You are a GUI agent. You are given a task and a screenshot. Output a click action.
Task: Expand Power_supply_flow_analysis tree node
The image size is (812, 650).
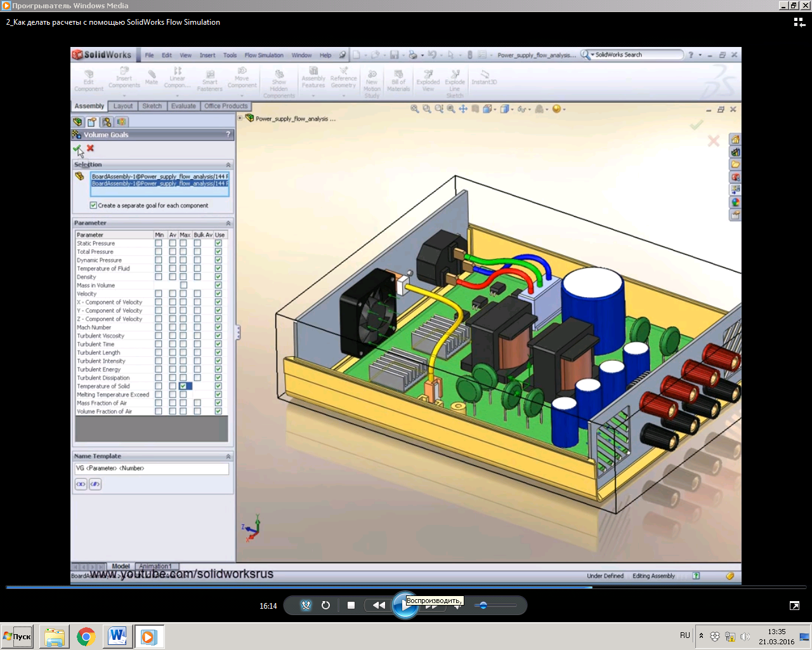pos(240,118)
